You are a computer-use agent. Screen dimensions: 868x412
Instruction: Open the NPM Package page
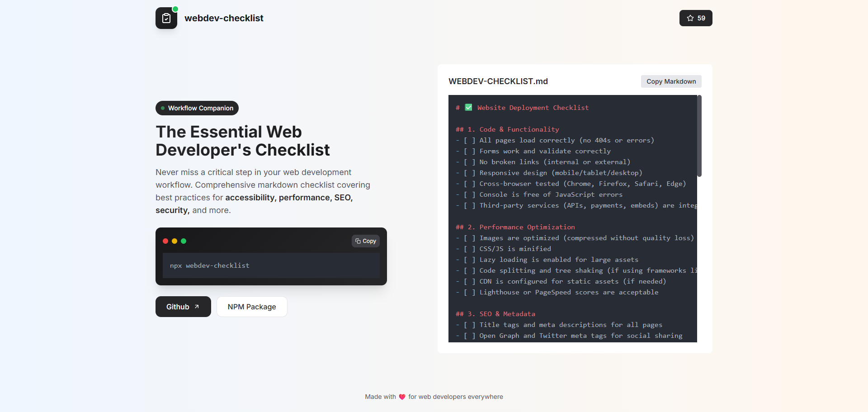pos(252,307)
